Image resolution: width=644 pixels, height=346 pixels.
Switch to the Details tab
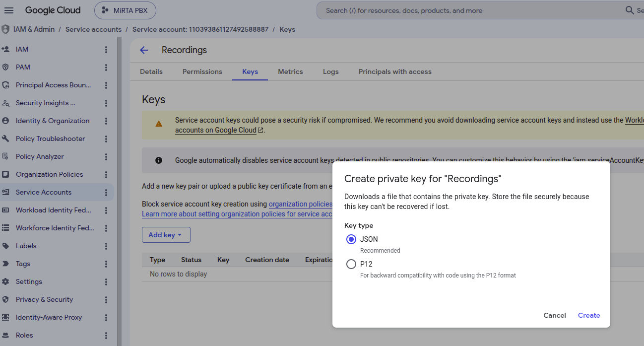151,71
